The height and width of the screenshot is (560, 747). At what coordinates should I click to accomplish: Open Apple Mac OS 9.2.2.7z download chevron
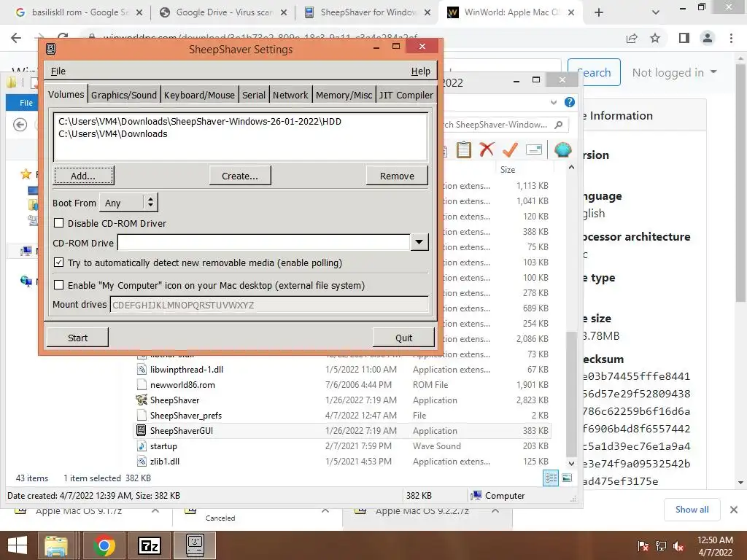[495, 510]
